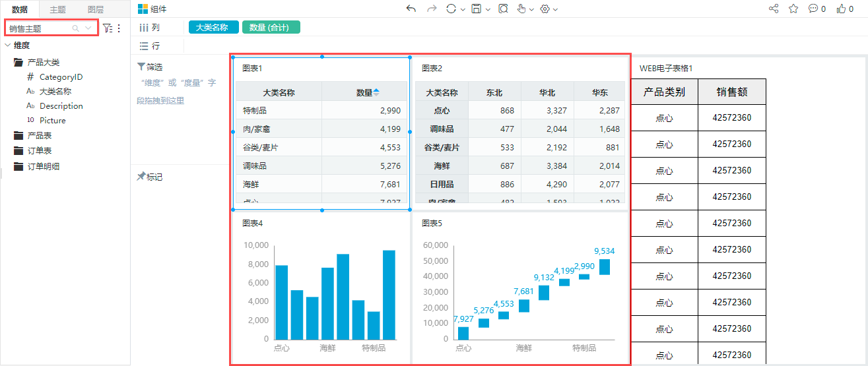This screenshot has height=366, width=868.
Task: Select the 图表5 title
Action: click(432, 224)
